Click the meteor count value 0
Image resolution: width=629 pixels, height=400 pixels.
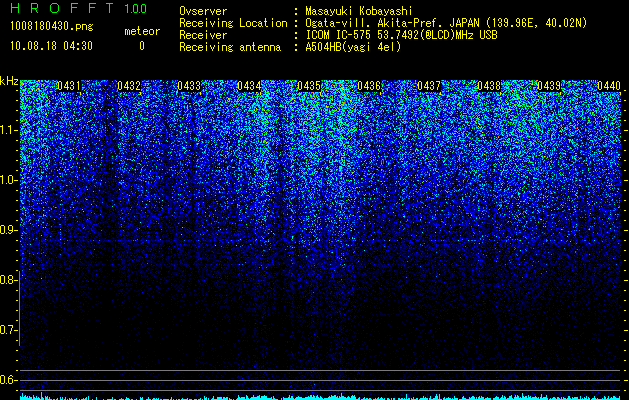pyautogui.click(x=142, y=46)
